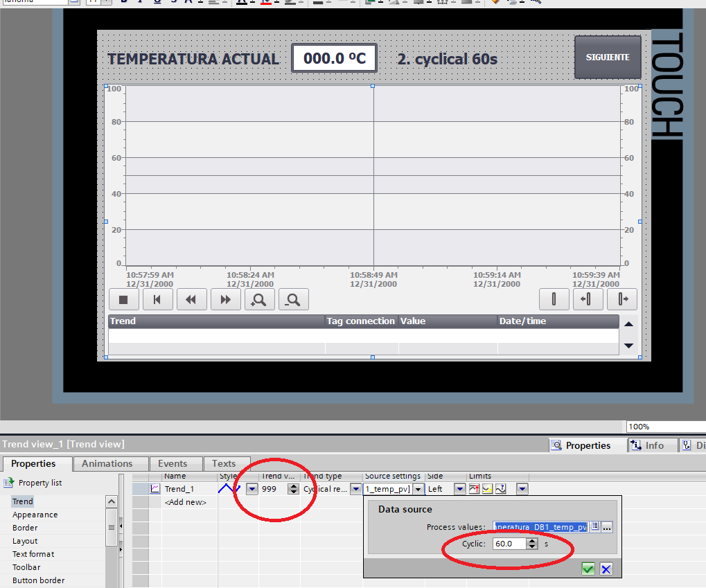Select Appearance in the property list
The width and height of the screenshot is (706, 588).
35,515
